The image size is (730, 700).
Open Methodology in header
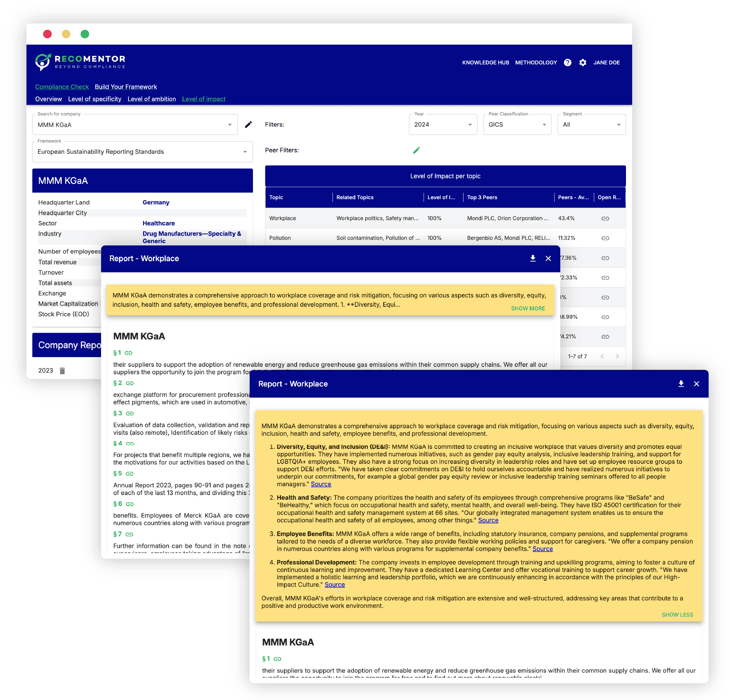(x=536, y=62)
